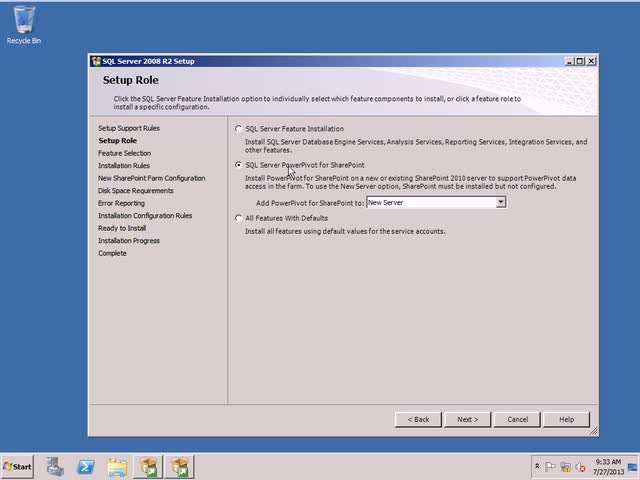Click the bold Setup Role step in the sidebar
Screen dimensions: 640x480
[x=118, y=140]
